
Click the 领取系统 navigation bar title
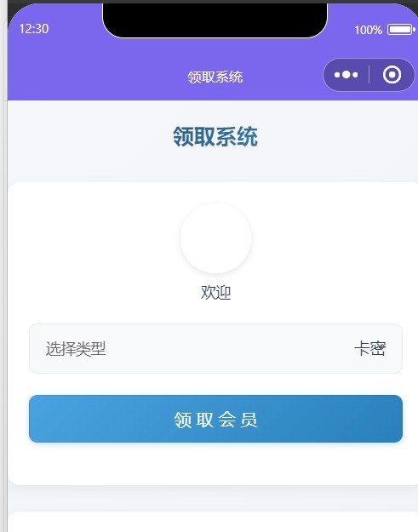click(215, 77)
